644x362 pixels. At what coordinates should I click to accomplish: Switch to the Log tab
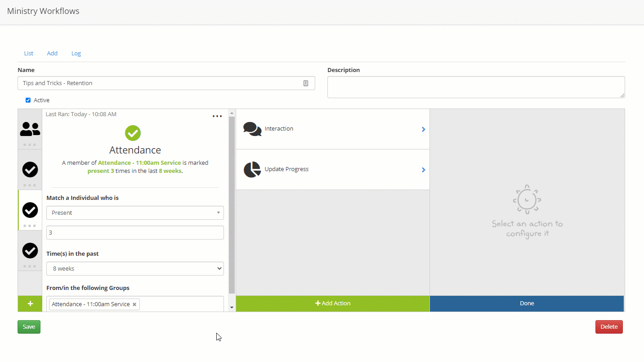click(x=76, y=53)
